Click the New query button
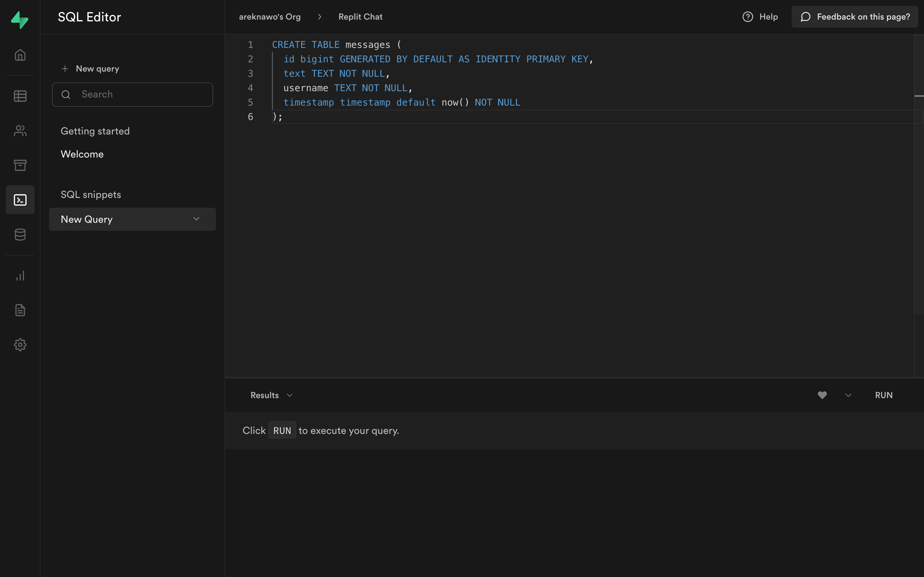 [x=90, y=69]
